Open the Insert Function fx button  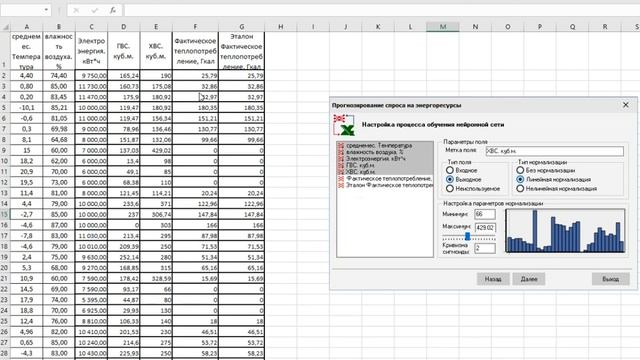coord(113,10)
